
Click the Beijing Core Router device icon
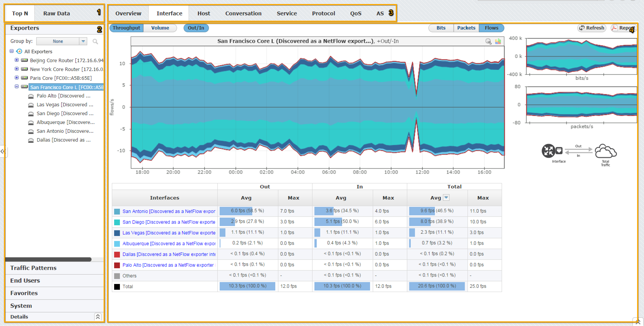point(24,60)
